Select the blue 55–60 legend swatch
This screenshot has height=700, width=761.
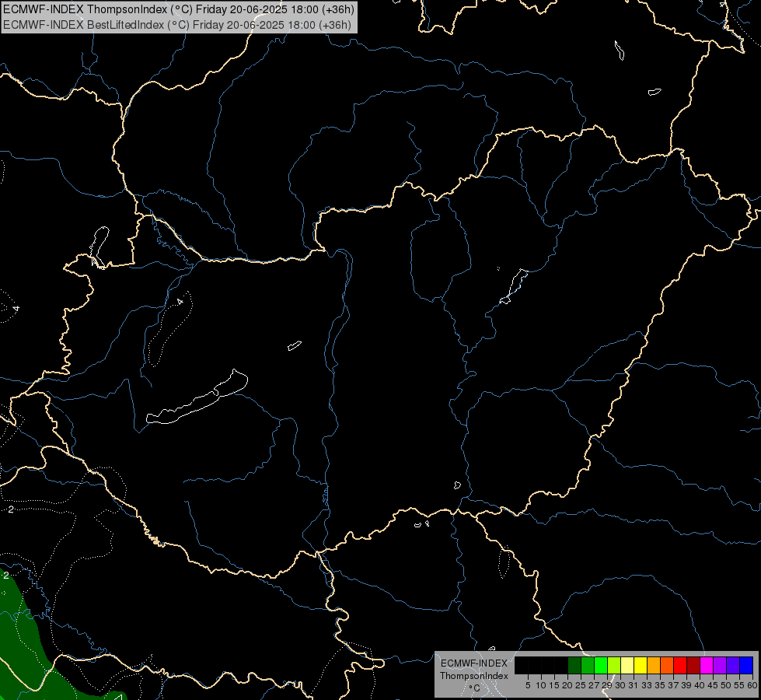[x=746, y=665]
